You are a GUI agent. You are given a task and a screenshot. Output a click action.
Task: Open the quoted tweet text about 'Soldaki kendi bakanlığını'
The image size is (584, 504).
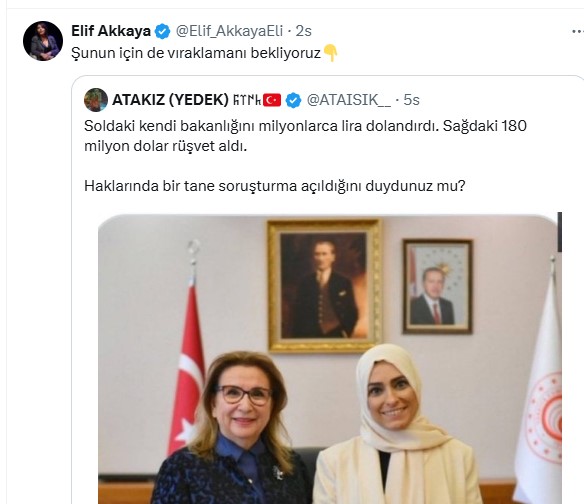(x=305, y=136)
